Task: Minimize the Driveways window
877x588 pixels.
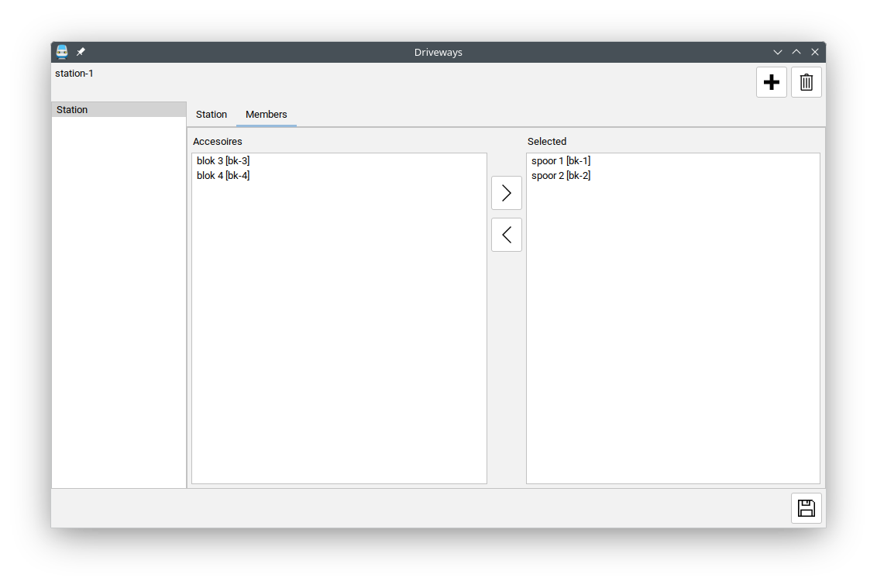Action: 778,52
